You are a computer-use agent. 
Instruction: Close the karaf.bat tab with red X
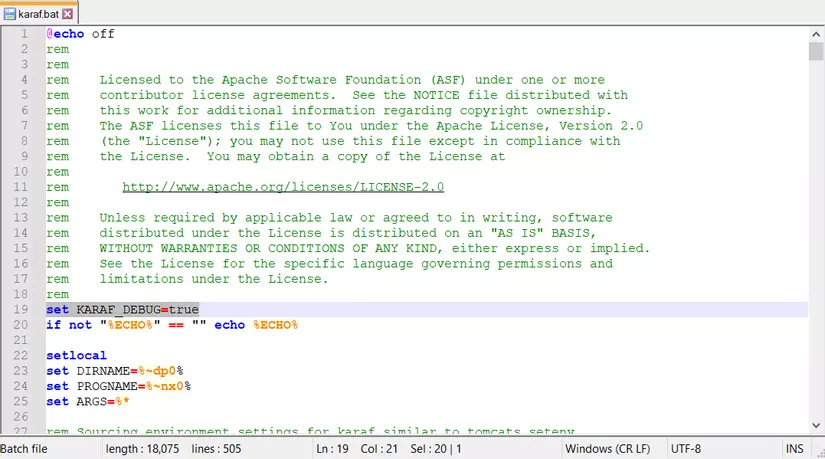(68, 14)
